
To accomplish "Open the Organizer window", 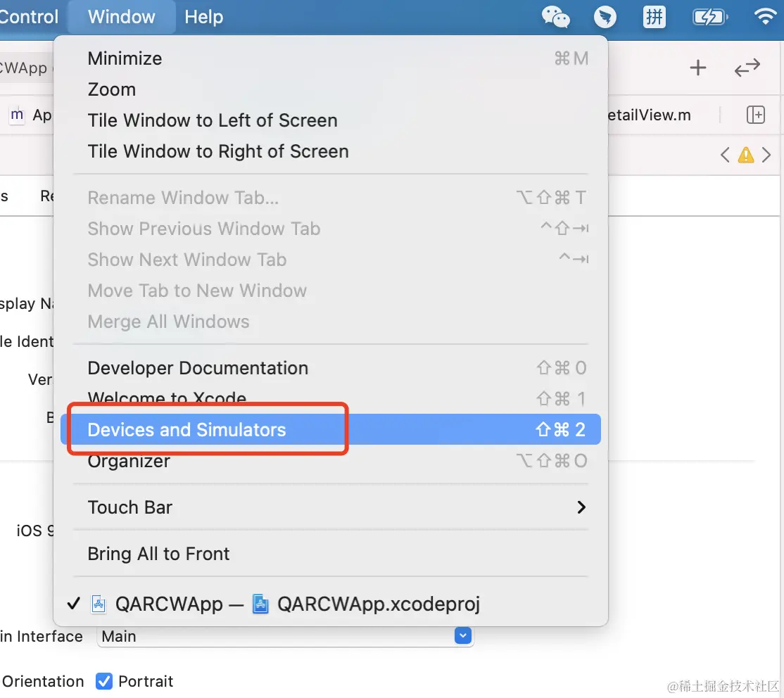I will point(331,460).
